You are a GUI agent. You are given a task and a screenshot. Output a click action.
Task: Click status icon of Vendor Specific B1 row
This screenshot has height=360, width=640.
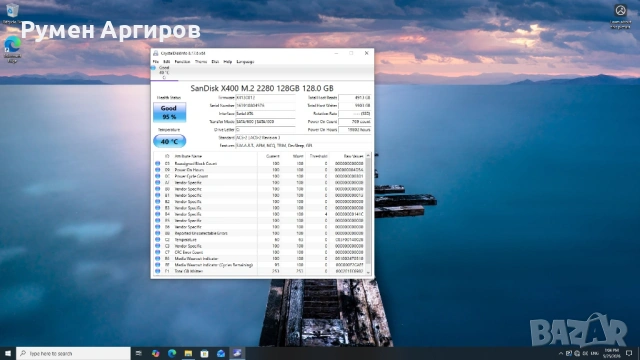(x=158, y=195)
